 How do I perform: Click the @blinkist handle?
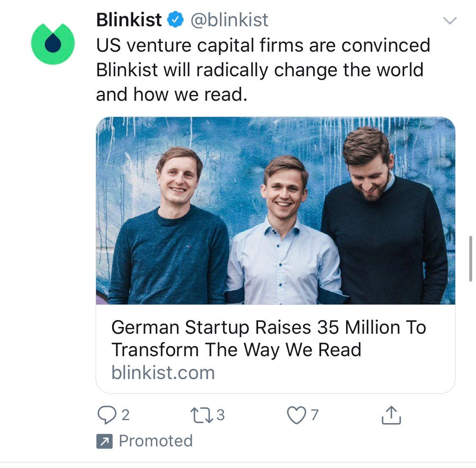[x=229, y=20]
